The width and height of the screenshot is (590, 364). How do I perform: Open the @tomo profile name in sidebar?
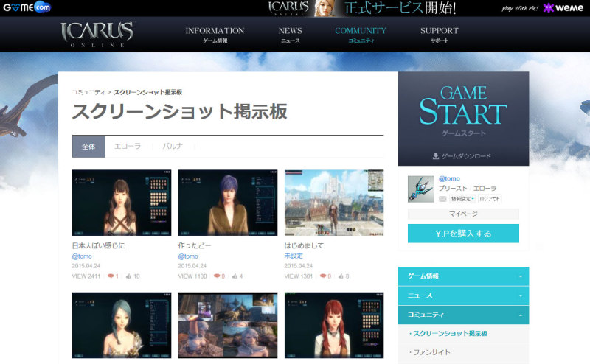(x=449, y=178)
